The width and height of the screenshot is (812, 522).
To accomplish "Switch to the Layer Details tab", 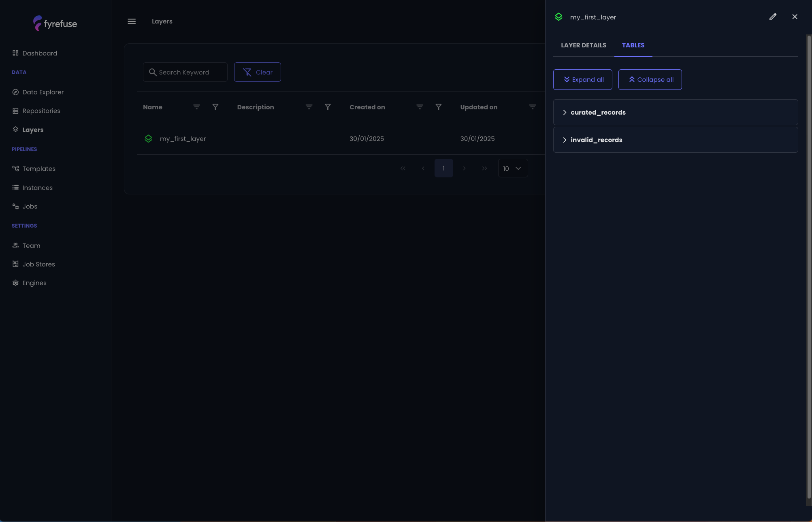I will (x=584, y=45).
